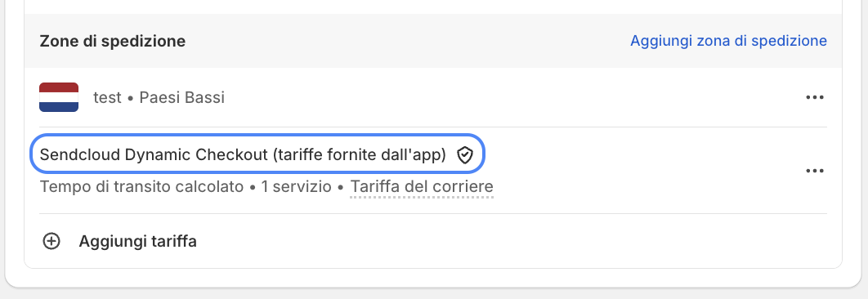This screenshot has height=299, width=868.
Task: Click the bullet separator after 1 servizio
Action: click(x=341, y=188)
